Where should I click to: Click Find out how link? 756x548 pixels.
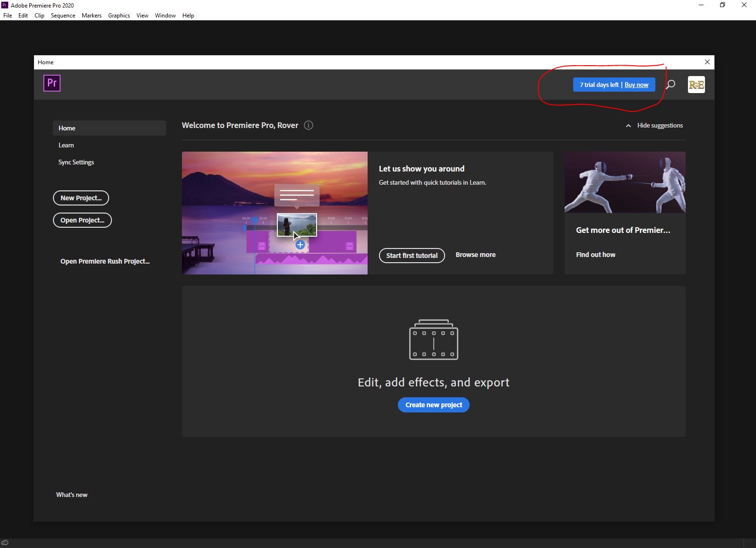click(x=595, y=255)
